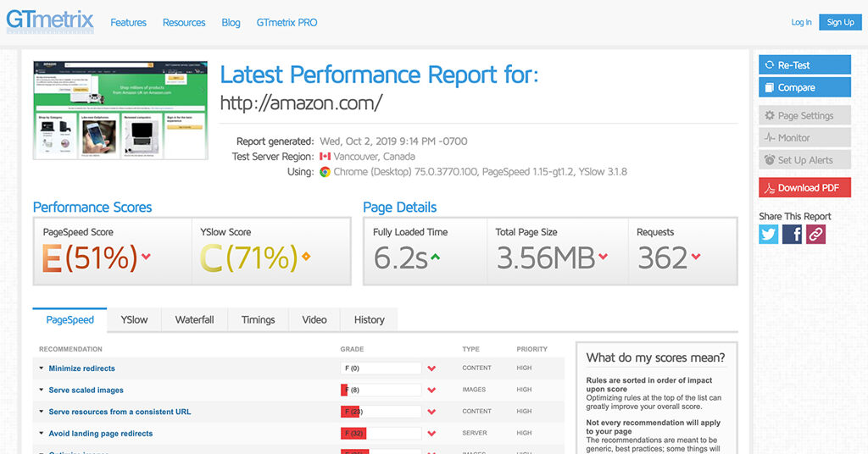Click the TYPE column header

pyautogui.click(x=470, y=349)
